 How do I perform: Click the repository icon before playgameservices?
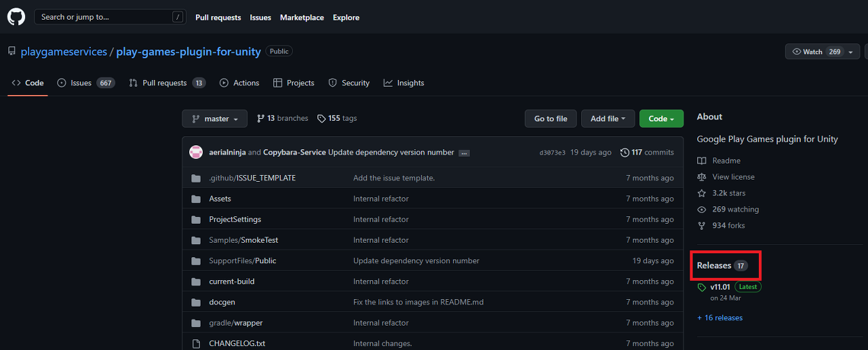12,52
